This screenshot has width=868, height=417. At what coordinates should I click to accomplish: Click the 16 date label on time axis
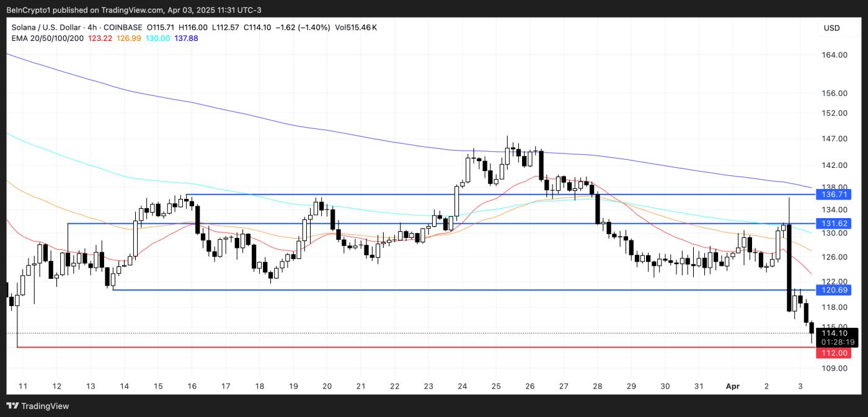(x=192, y=386)
